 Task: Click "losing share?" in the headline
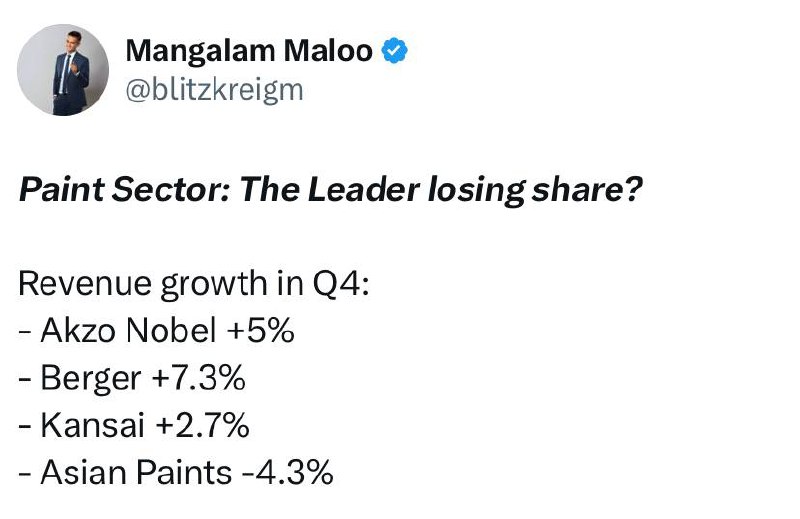click(534, 190)
